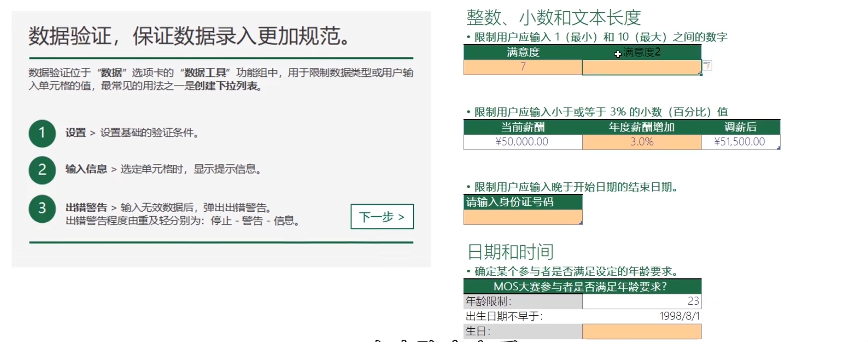Click the green circle numbered 3

[x=42, y=209]
